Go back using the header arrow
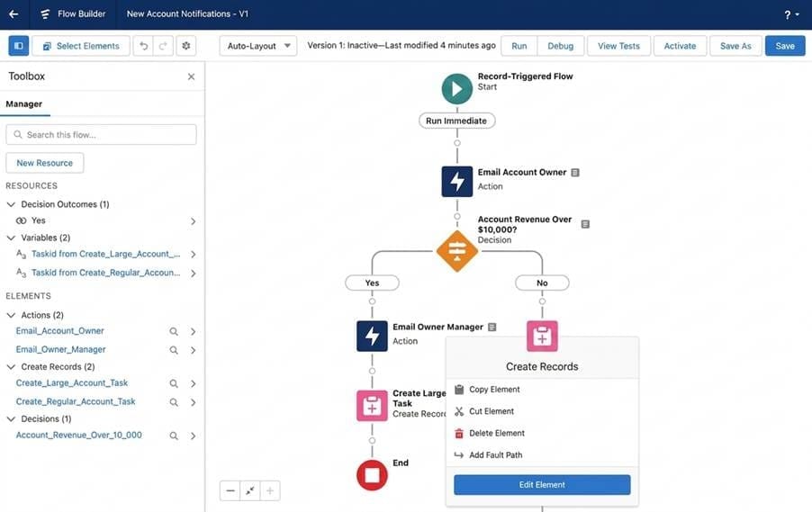This screenshot has height=512, width=812. point(14,14)
